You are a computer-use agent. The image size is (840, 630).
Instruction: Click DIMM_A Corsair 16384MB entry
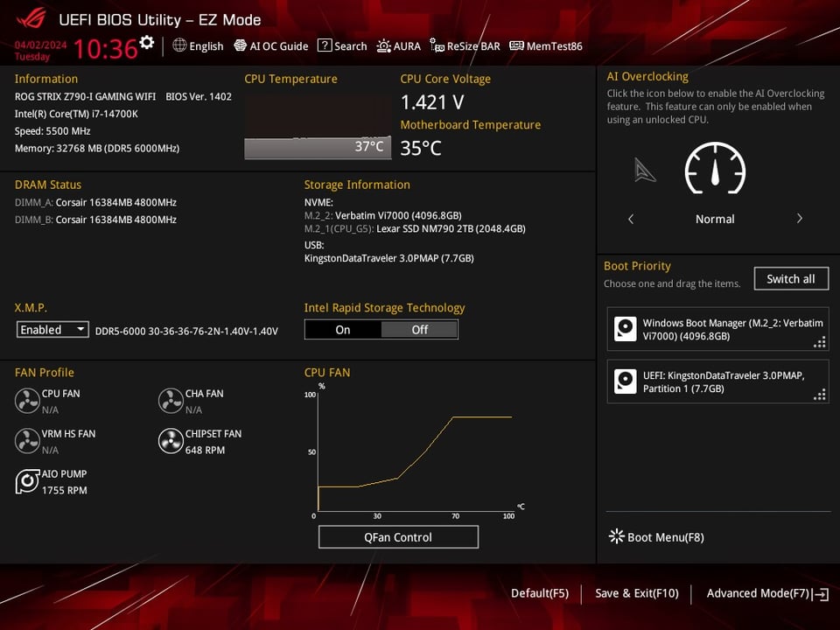click(95, 202)
